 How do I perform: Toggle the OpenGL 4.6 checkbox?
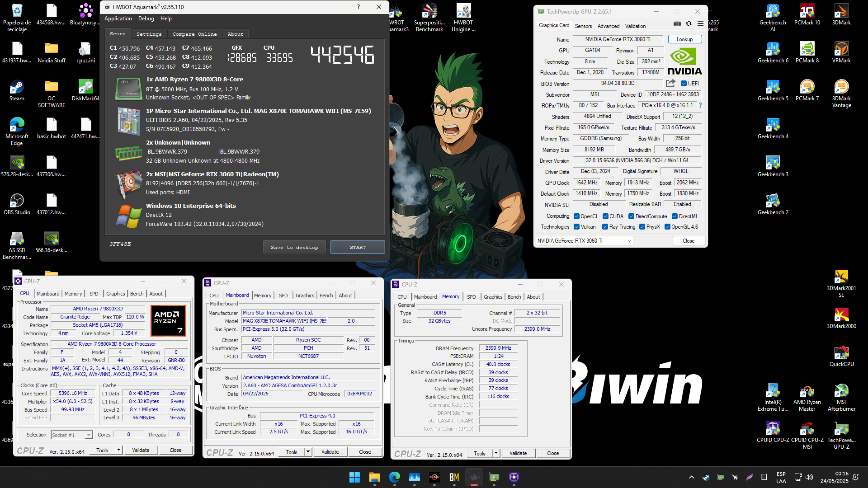coord(667,227)
